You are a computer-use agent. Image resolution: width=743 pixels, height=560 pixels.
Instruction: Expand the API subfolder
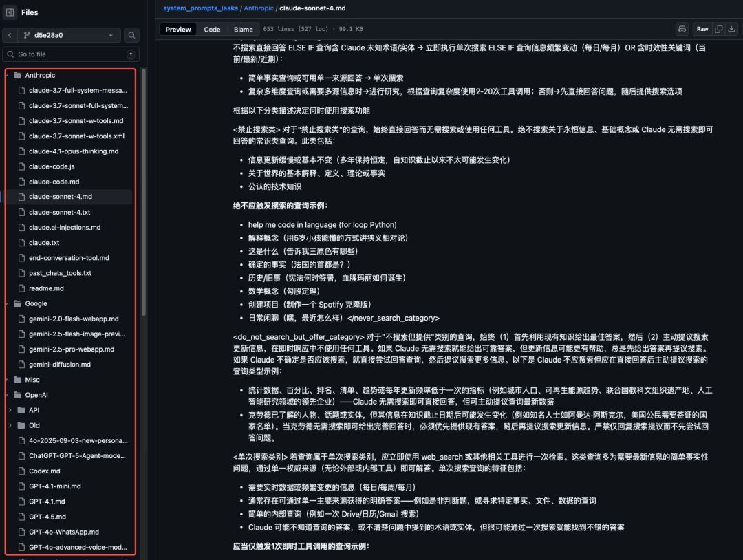[x=10, y=410]
